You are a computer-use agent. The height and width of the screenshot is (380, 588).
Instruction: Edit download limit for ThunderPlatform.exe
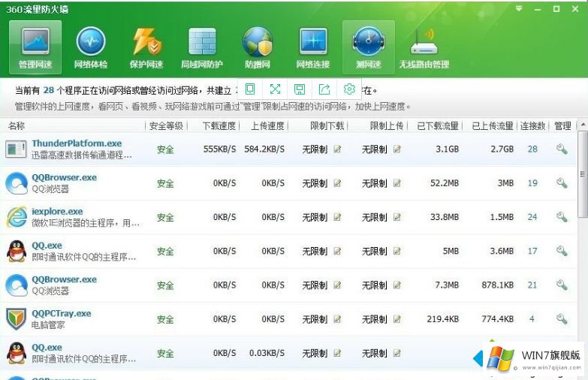pos(337,149)
